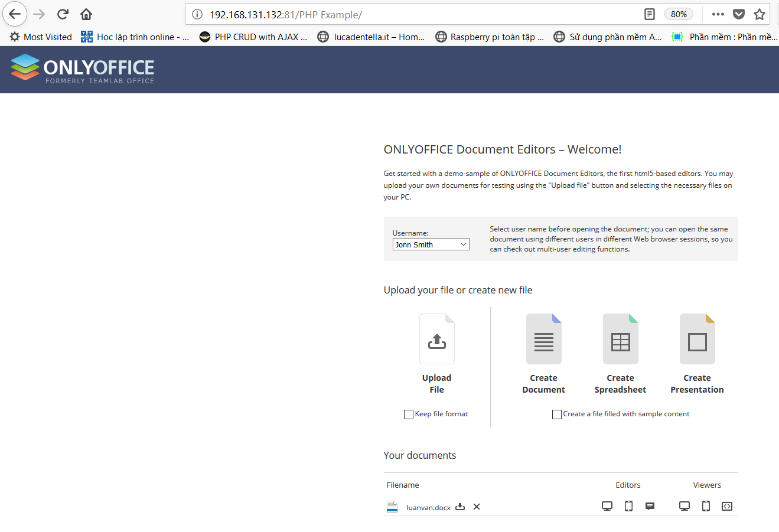Open the lucadentella.it bookmark
Viewport: 779px width, 532px height.
click(x=371, y=37)
